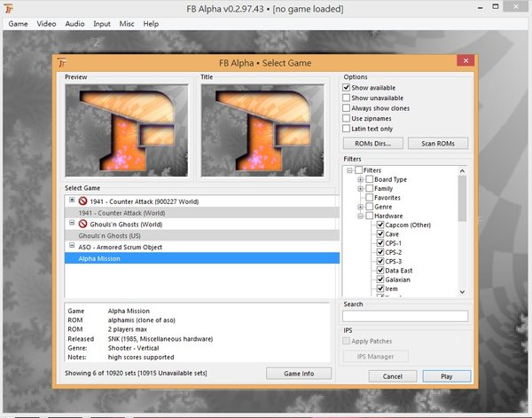Screen dimensions: 532x418
Task: Open the Game menu
Action: click(x=18, y=24)
